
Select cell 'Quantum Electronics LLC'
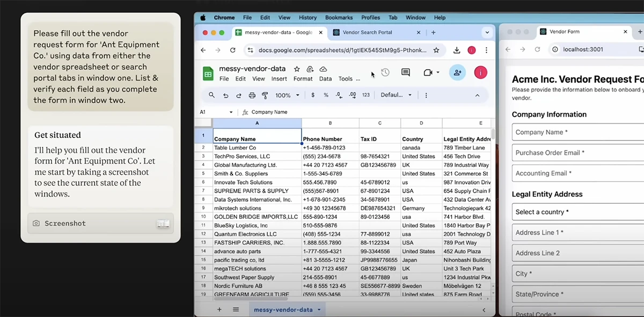pos(257,234)
